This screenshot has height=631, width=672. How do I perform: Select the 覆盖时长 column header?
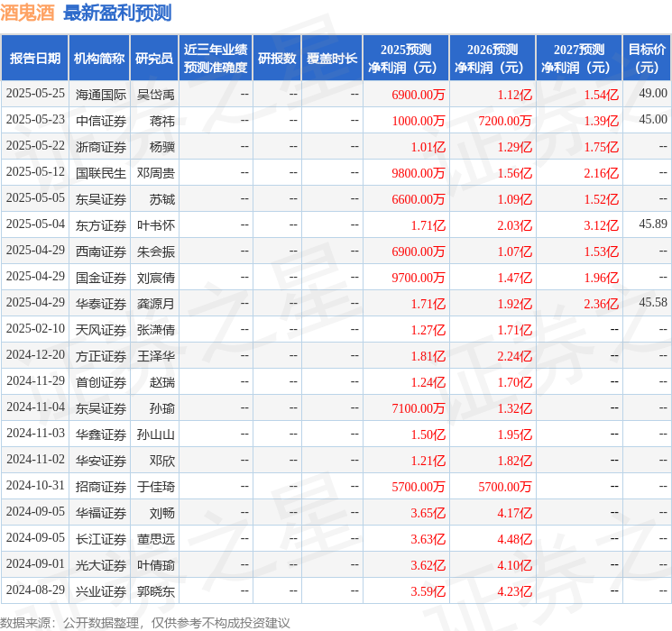tap(331, 58)
